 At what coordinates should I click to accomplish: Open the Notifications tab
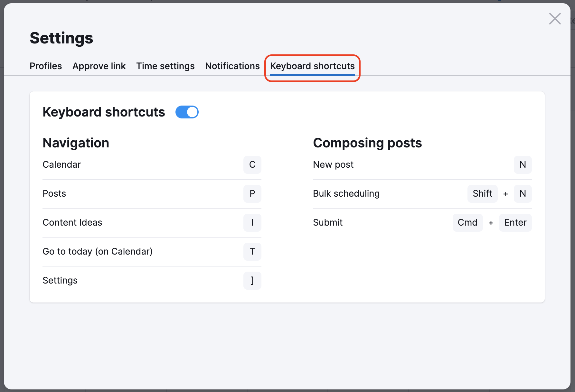(x=232, y=66)
